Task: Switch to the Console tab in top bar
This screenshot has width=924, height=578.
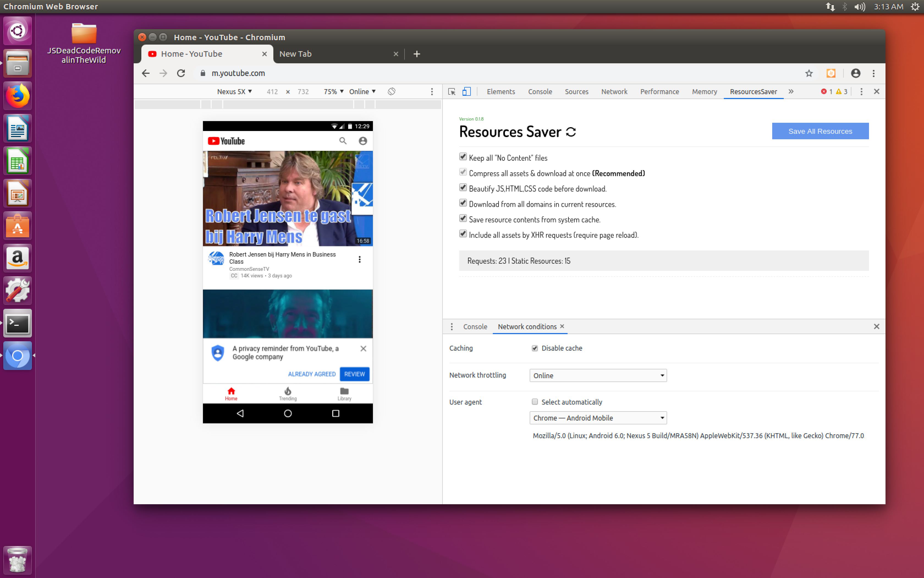Action: click(x=540, y=92)
